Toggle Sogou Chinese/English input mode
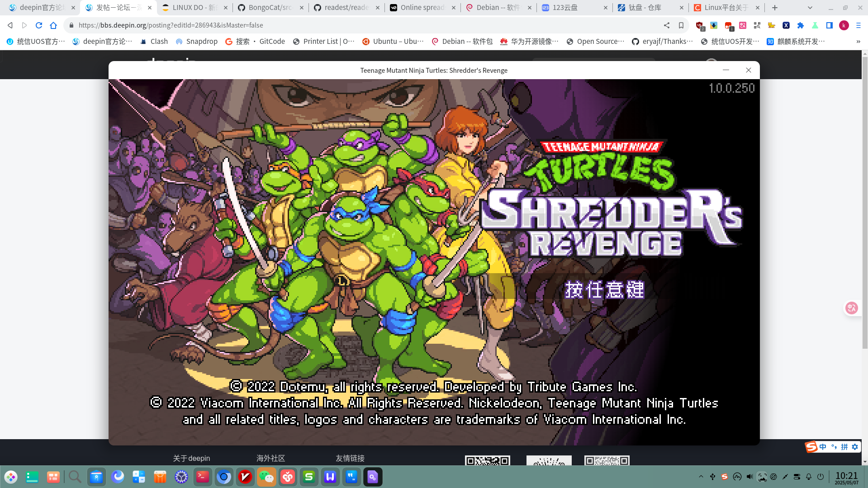868x488 pixels. tap(823, 447)
